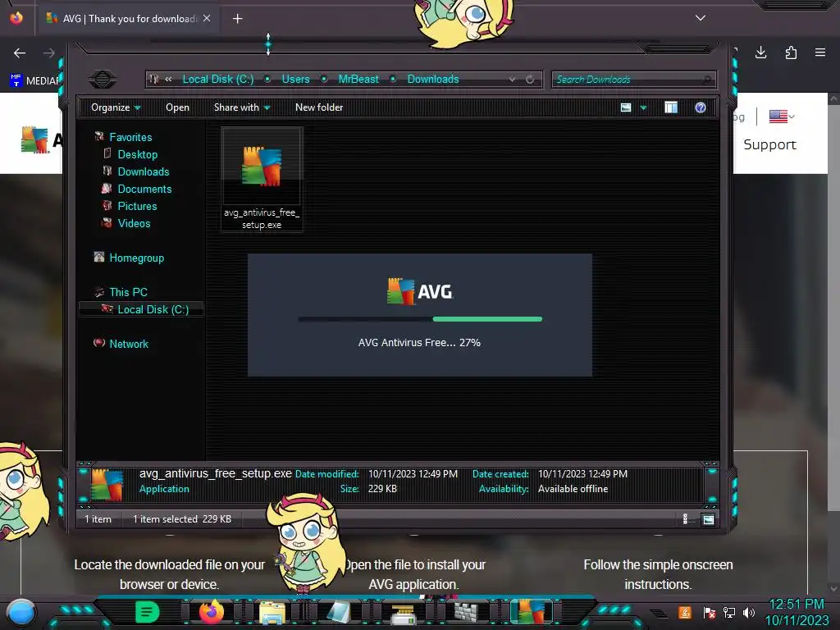Toggle the preview pane icon
840x630 pixels.
point(671,107)
